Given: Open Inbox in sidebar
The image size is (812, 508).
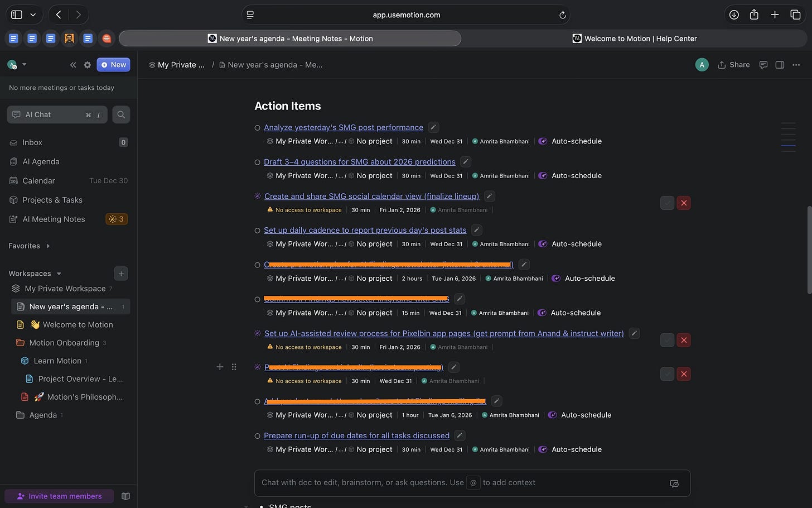Looking at the screenshot, I should (69, 142).
